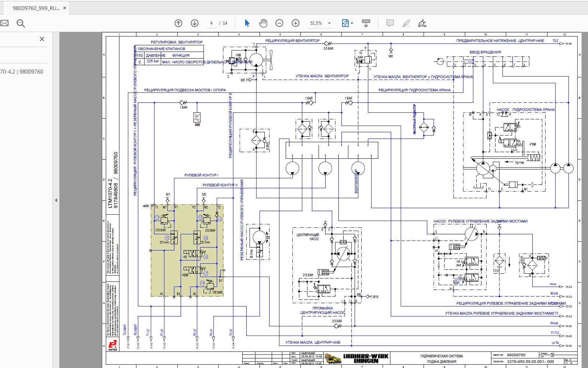Open the find text search tool
The width and height of the screenshot is (588, 368).
21,24
